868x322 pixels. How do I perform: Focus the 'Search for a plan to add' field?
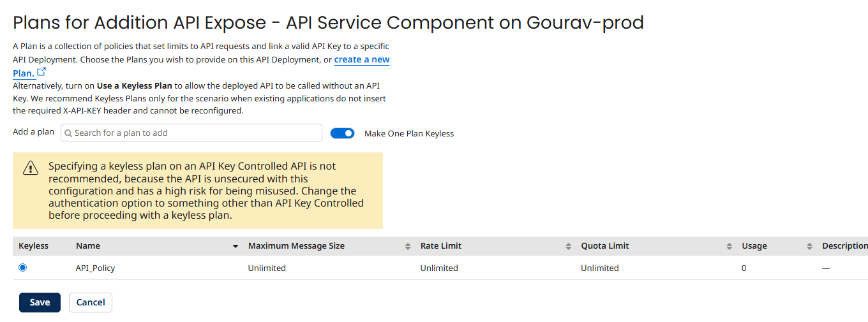(x=195, y=133)
